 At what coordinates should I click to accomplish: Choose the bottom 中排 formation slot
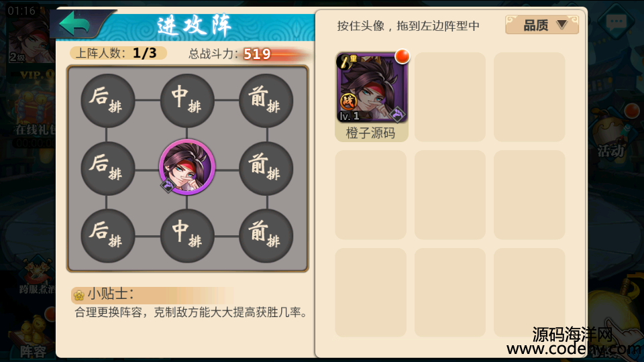[x=187, y=235]
